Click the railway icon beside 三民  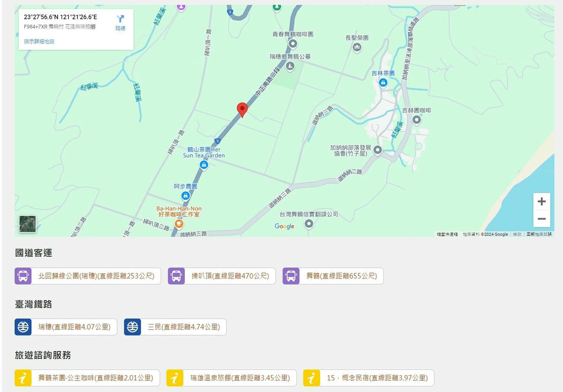(x=132, y=327)
